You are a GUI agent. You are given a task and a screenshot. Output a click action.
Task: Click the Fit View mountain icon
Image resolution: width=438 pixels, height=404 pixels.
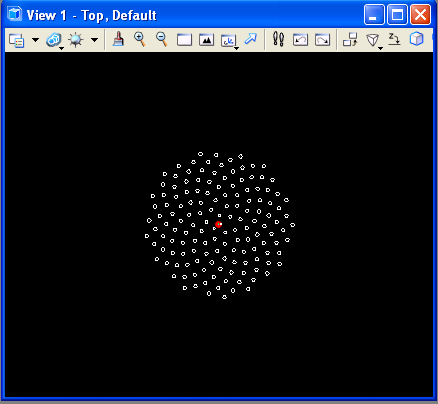tap(206, 40)
